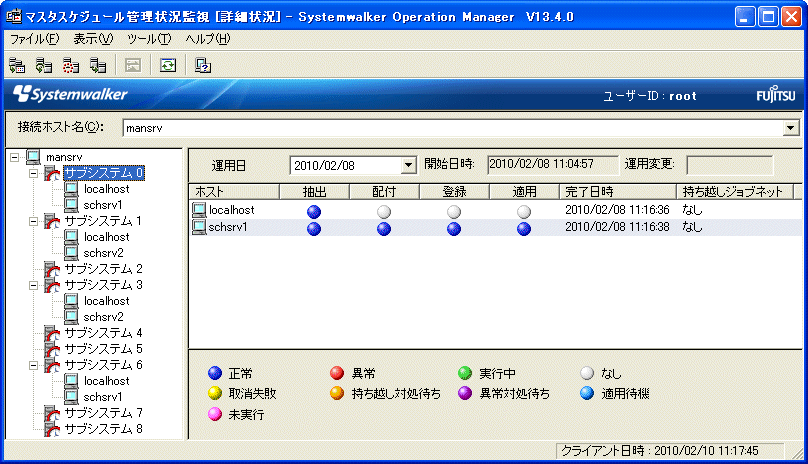Click the 開始日時 field
The width and height of the screenshot is (808, 464).
point(552,164)
